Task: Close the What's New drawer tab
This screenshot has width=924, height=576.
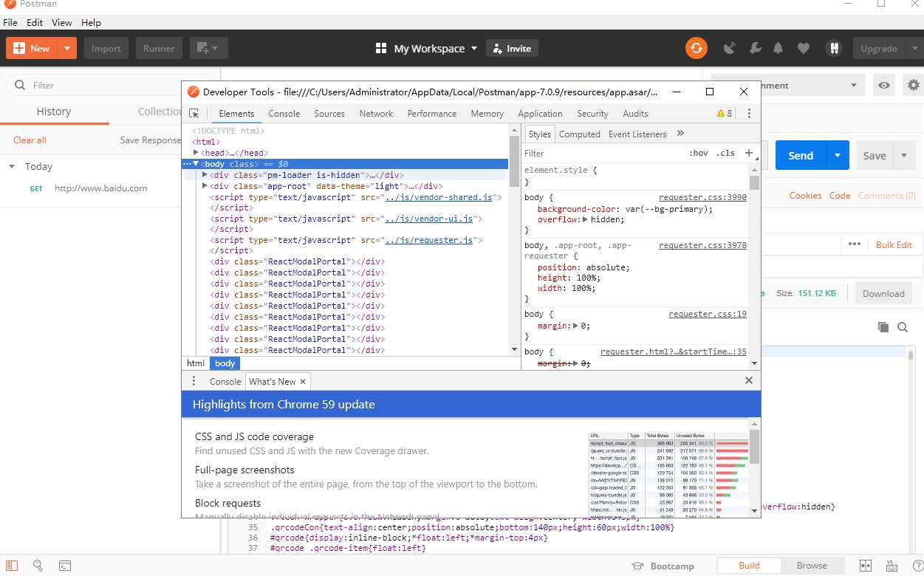Action: (302, 382)
